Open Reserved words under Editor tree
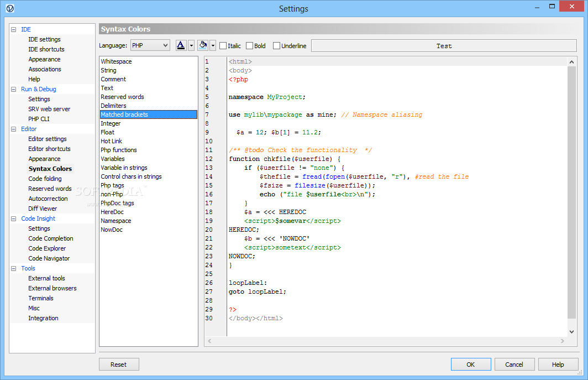The height and width of the screenshot is (380, 588). [x=50, y=189]
